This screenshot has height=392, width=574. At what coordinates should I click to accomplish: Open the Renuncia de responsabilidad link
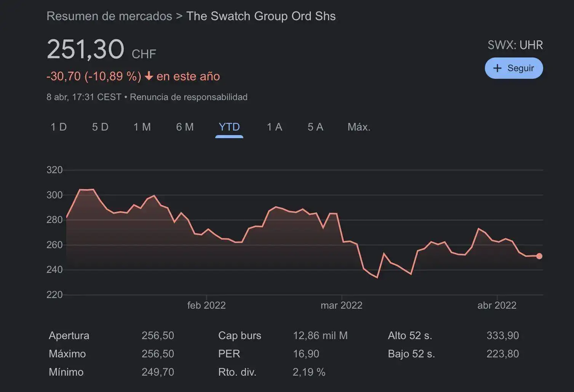point(189,97)
